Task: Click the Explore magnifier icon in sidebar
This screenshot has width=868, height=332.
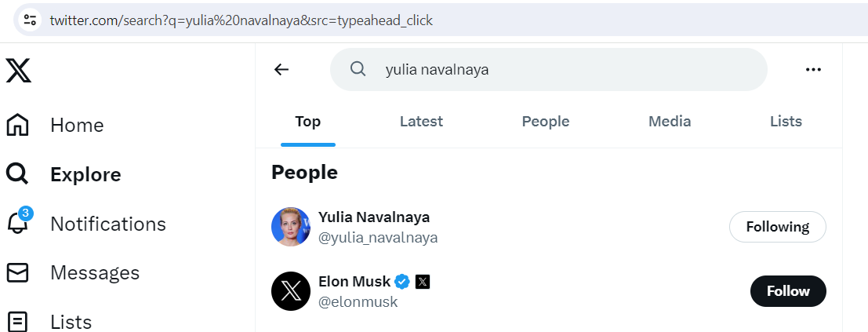Action: (x=17, y=174)
